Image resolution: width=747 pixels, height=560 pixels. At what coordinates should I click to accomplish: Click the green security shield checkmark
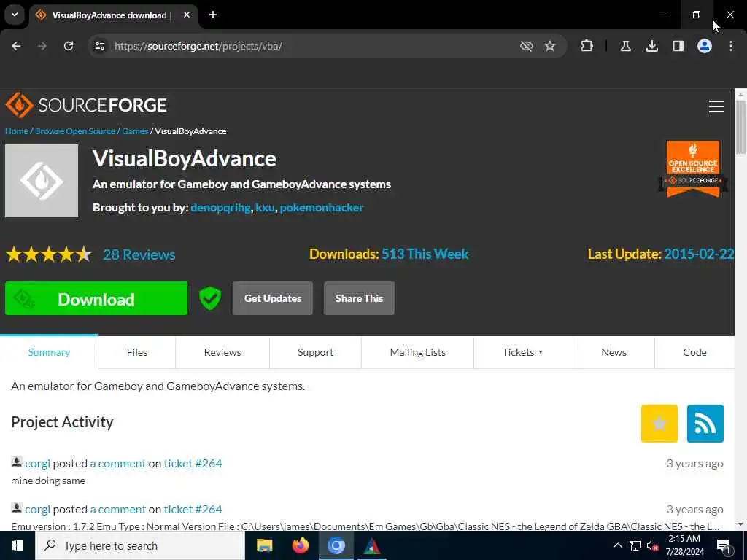210,298
